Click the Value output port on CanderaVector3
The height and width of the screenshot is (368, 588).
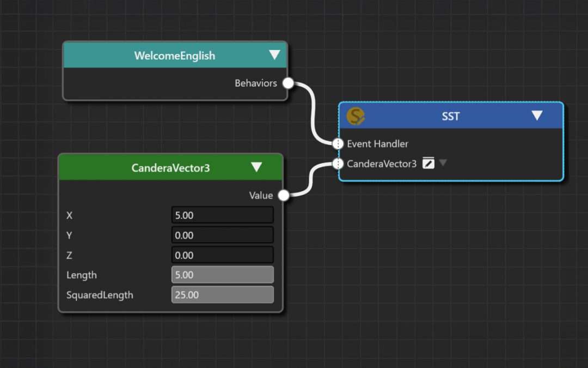283,195
